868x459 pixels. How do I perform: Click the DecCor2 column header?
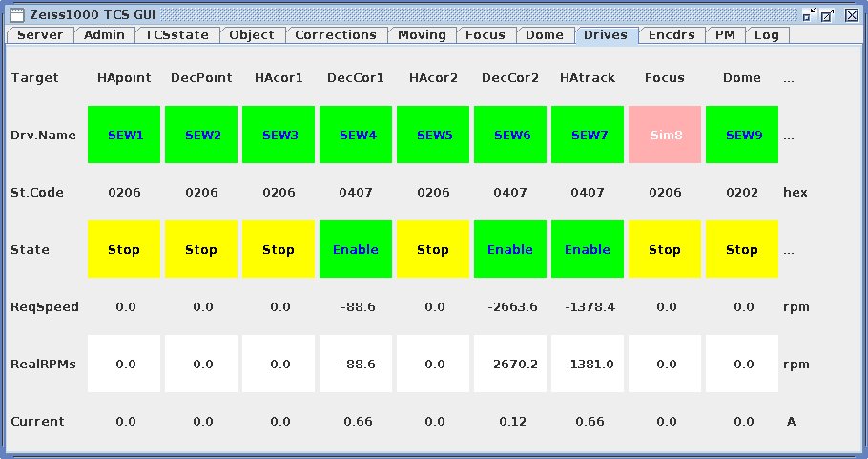click(x=510, y=78)
